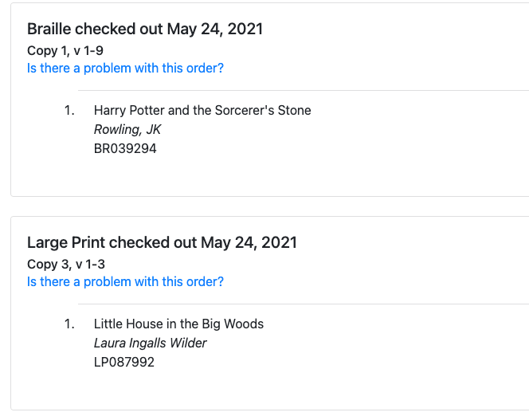Select book number LP087992

124,363
